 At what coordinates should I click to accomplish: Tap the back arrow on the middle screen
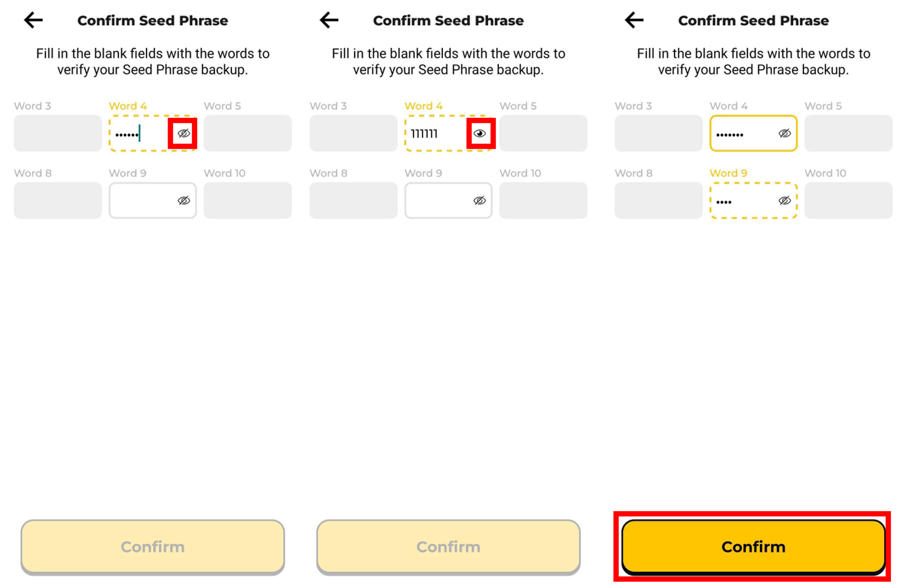(x=329, y=20)
